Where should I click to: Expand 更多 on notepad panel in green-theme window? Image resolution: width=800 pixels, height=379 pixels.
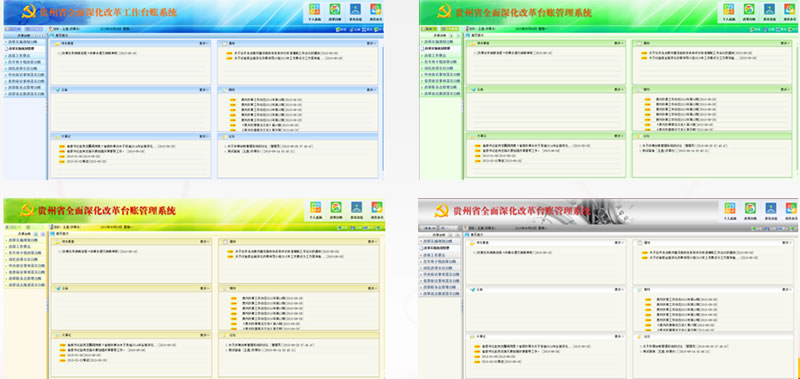tap(786, 89)
